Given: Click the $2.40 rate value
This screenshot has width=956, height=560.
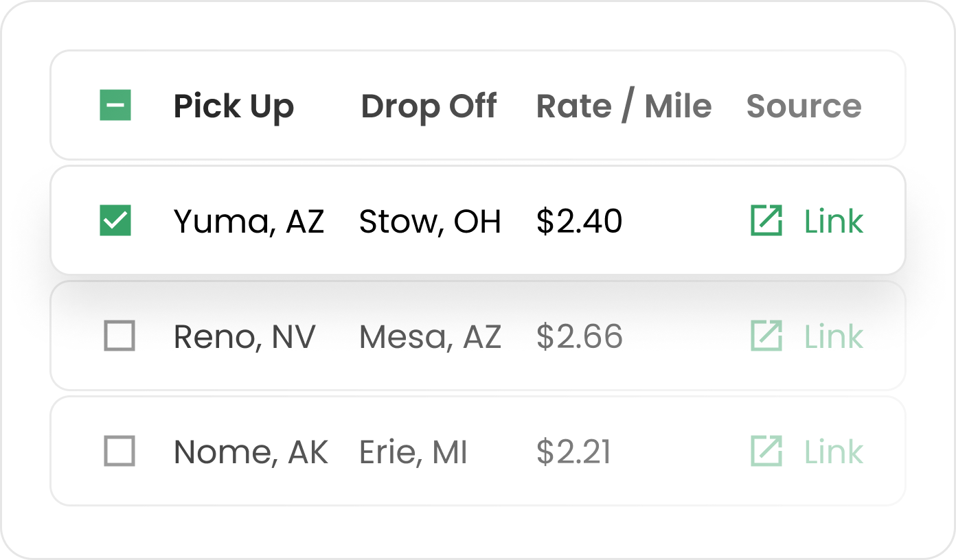Looking at the screenshot, I should click(x=579, y=222).
